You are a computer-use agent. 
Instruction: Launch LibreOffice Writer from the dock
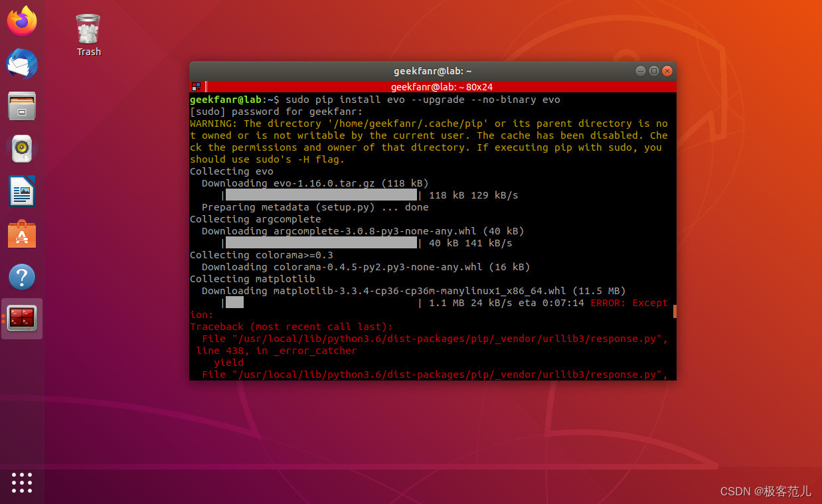[22, 192]
